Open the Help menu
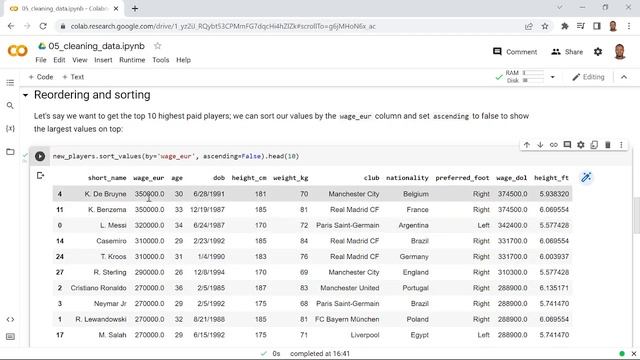Viewport: 640px width, 360px height. pos(183,60)
